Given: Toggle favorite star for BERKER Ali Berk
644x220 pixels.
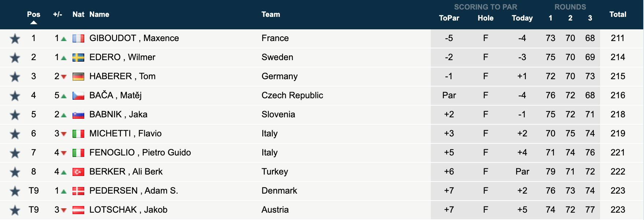Looking at the screenshot, I should [x=15, y=172].
